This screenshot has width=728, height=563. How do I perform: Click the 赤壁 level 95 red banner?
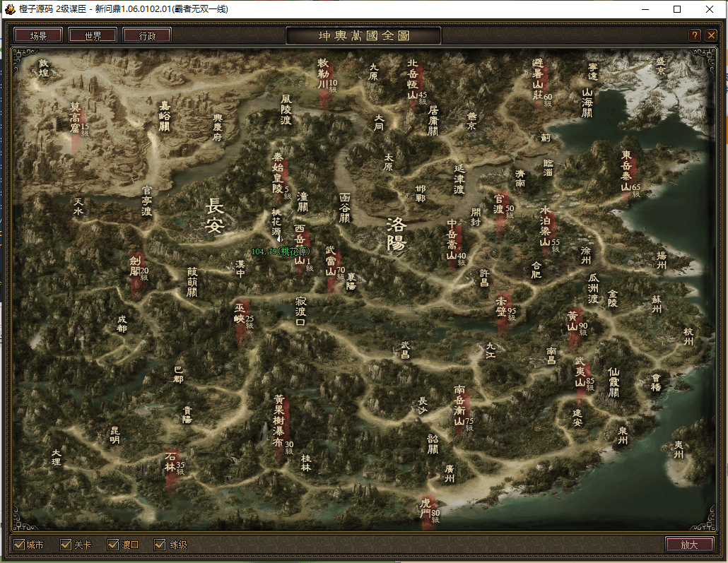(503, 309)
